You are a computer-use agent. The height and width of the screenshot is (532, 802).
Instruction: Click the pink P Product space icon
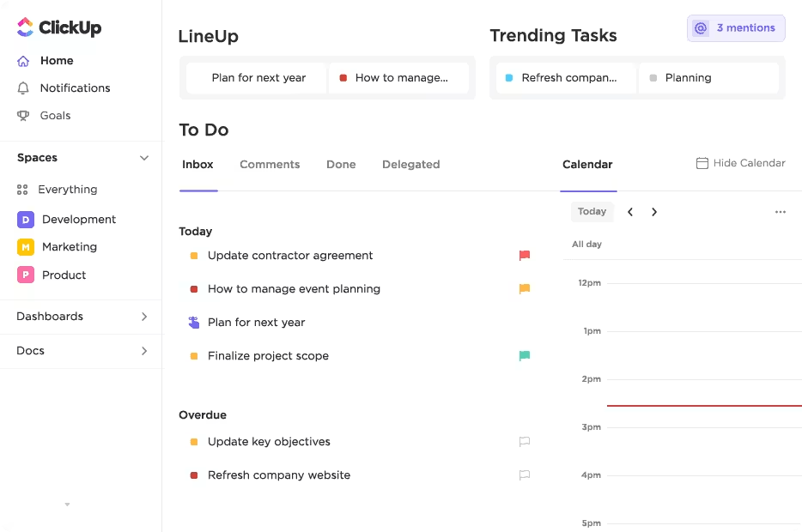coord(26,275)
